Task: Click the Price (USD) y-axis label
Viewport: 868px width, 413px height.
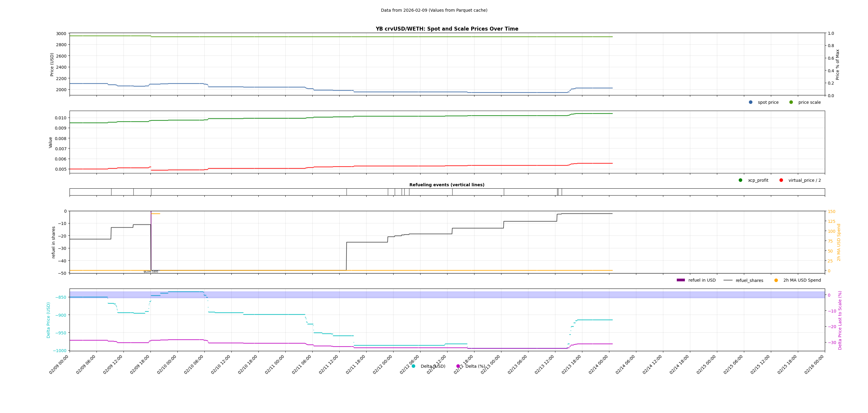Action: pyautogui.click(x=52, y=64)
